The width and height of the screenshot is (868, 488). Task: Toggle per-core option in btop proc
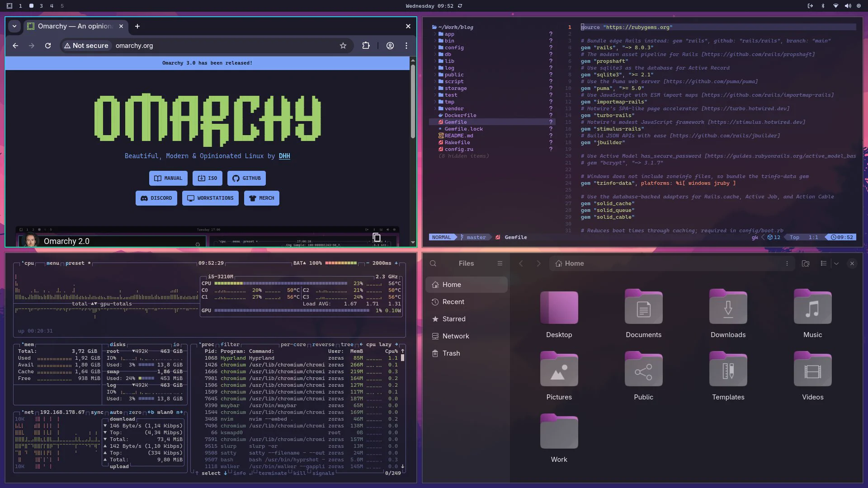[x=293, y=344]
